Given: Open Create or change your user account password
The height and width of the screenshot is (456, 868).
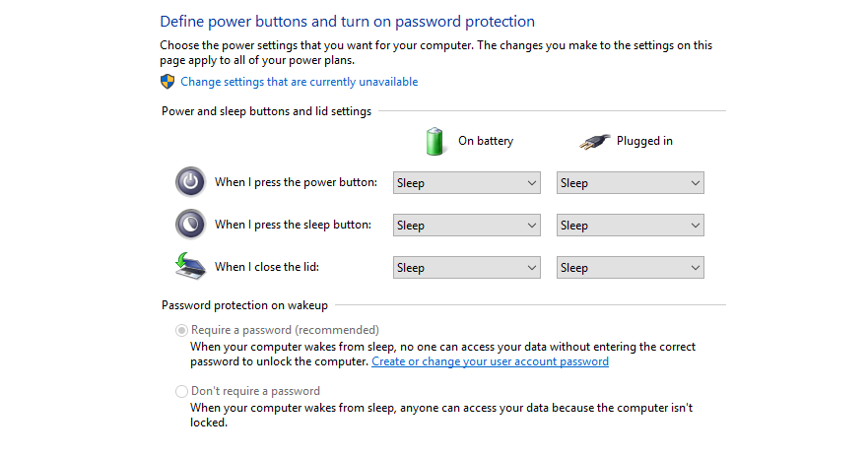Looking at the screenshot, I should click(490, 361).
